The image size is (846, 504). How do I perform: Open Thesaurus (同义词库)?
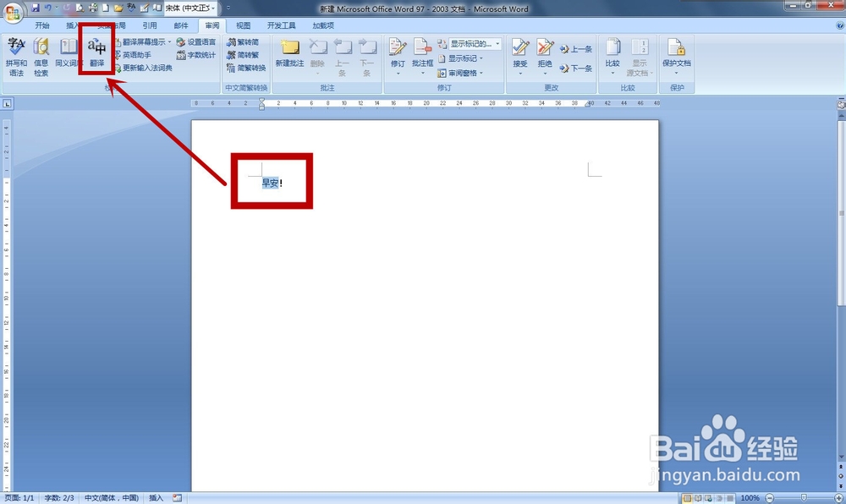tap(68, 52)
